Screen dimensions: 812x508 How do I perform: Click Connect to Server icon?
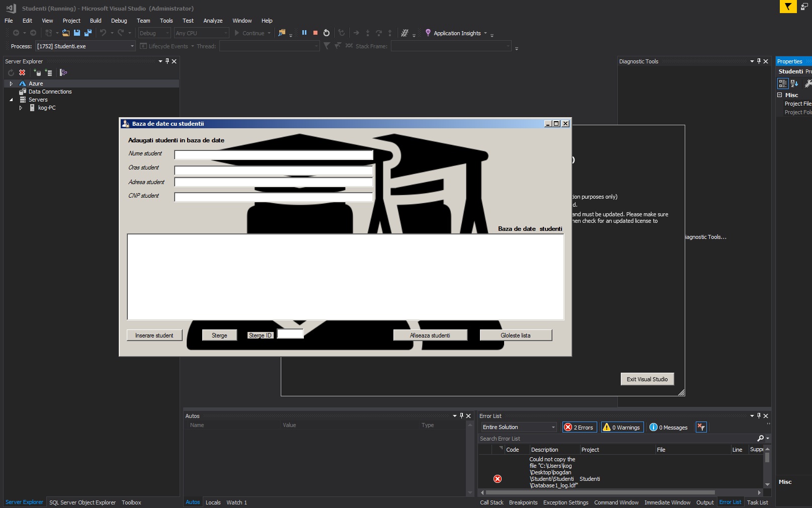48,72
